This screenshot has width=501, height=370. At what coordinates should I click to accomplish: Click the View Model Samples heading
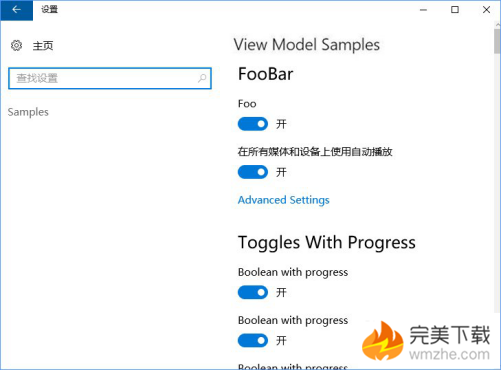(307, 45)
